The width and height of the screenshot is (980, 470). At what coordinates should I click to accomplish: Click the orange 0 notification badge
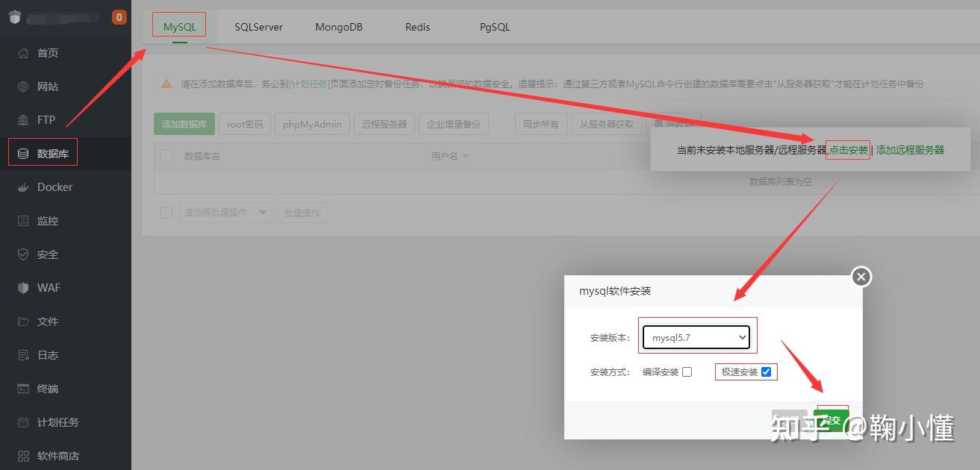pyautogui.click(x=119, y=17)
